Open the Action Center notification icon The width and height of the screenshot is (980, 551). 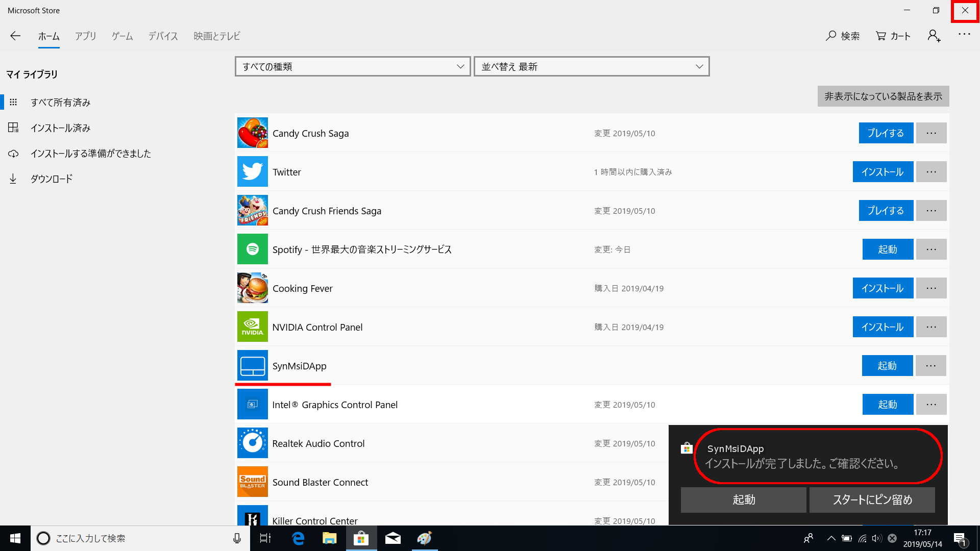[960, 538]
